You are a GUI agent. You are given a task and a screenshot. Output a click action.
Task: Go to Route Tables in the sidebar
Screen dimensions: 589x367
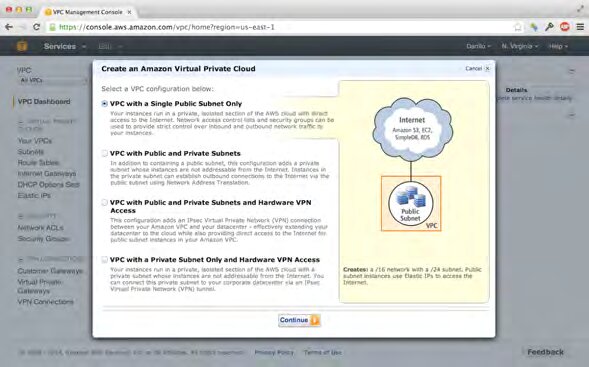pos(38,163)
